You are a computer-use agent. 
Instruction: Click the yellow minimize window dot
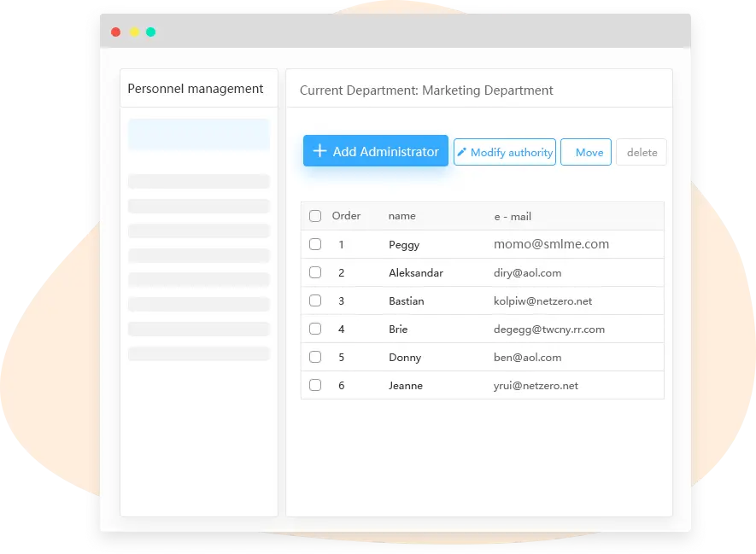(x=134, y=32)
